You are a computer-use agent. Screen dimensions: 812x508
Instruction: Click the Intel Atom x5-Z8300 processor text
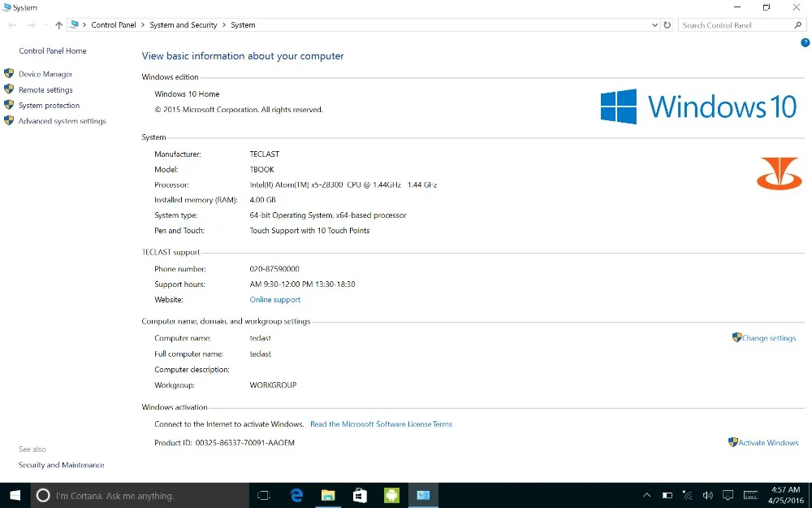coord(343,185)
